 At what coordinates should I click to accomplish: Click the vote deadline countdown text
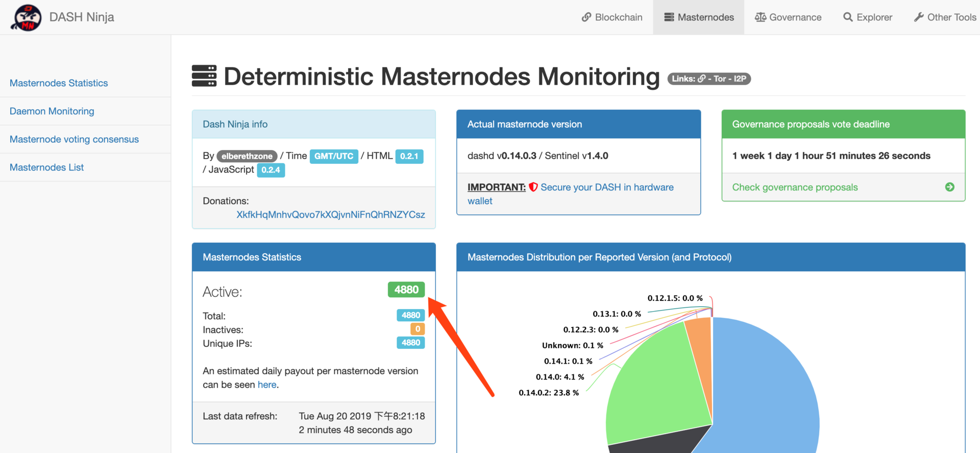(x=831, y=156)
